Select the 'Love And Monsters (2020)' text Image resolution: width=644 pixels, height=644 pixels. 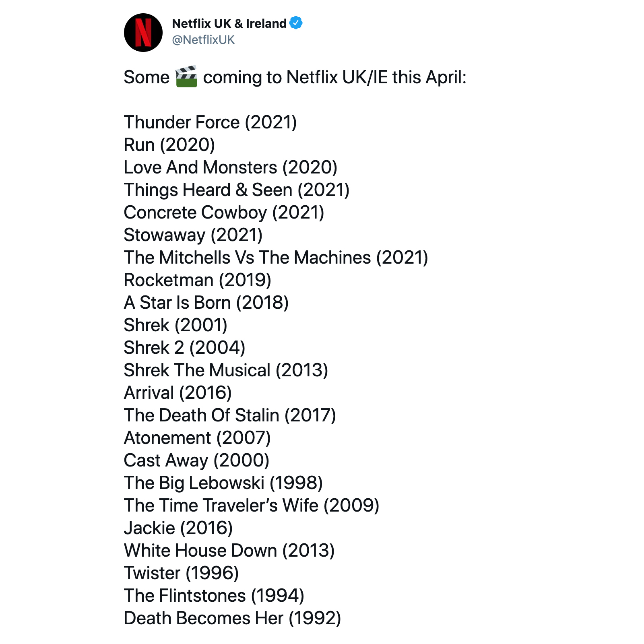[x=231, y=167]
